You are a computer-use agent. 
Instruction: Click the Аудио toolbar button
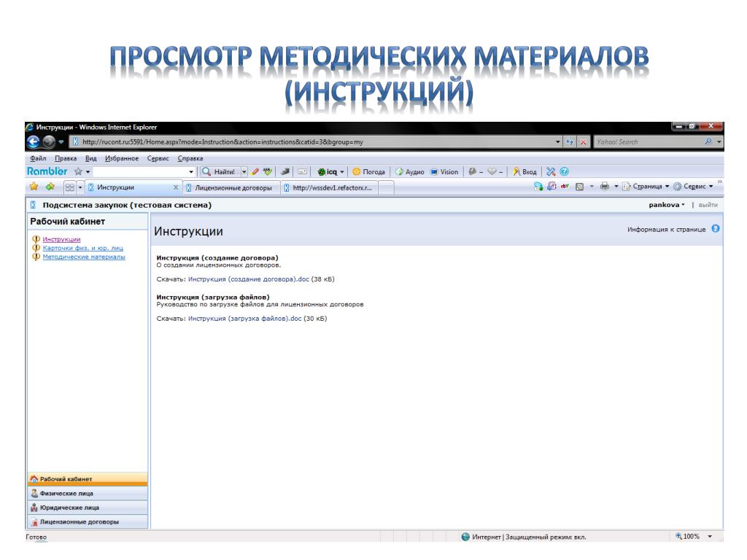pyautogui.click(x=410, y=171)
